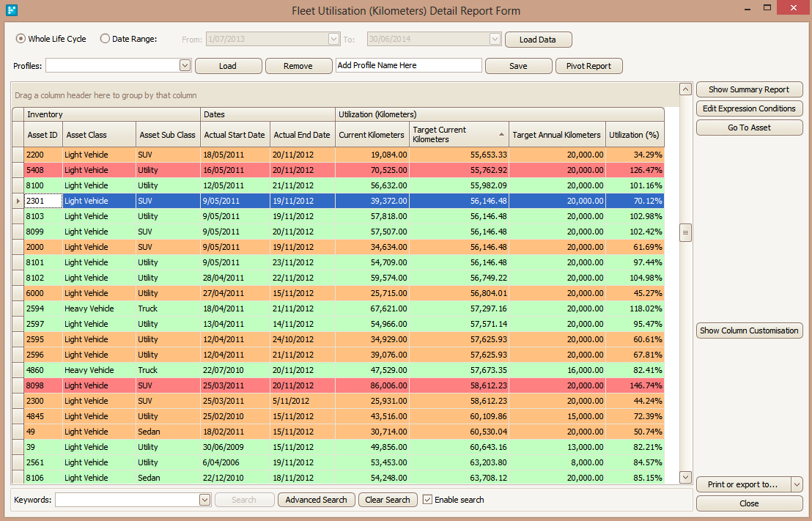
Task: Click the Asset ID column header
Action: point(43,135)
